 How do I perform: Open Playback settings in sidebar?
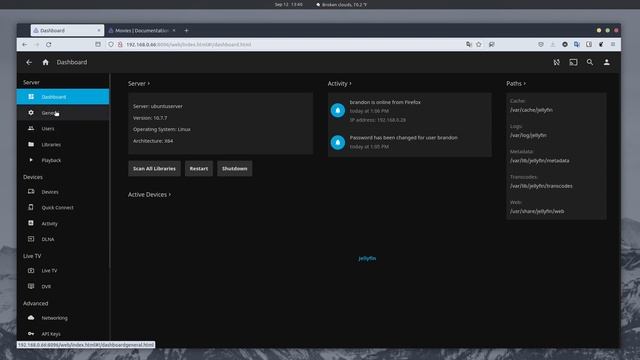pos(63,160)
